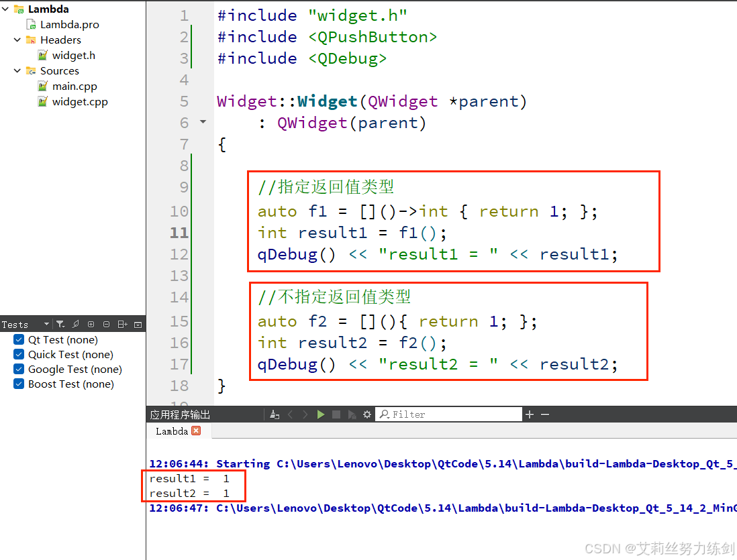737x560 pixels.
Task: Switch to the Lambda output tab
Action: tap(172, 431)
